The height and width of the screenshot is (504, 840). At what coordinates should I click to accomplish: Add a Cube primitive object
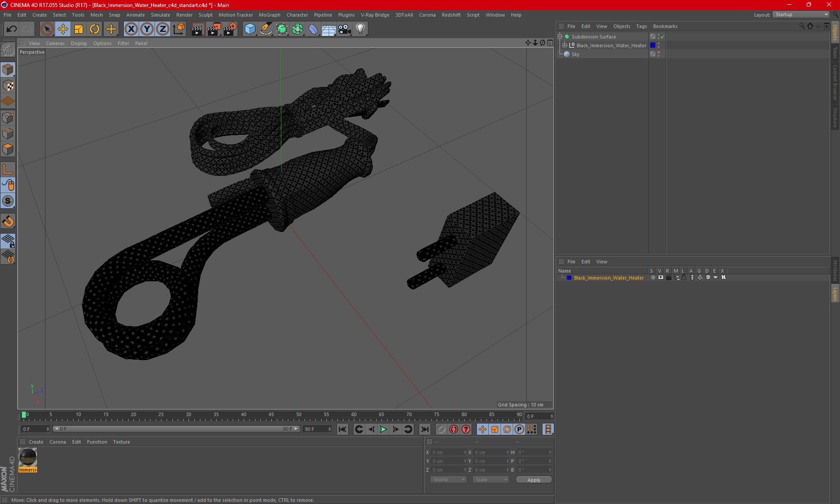click(x=250, y=29)
